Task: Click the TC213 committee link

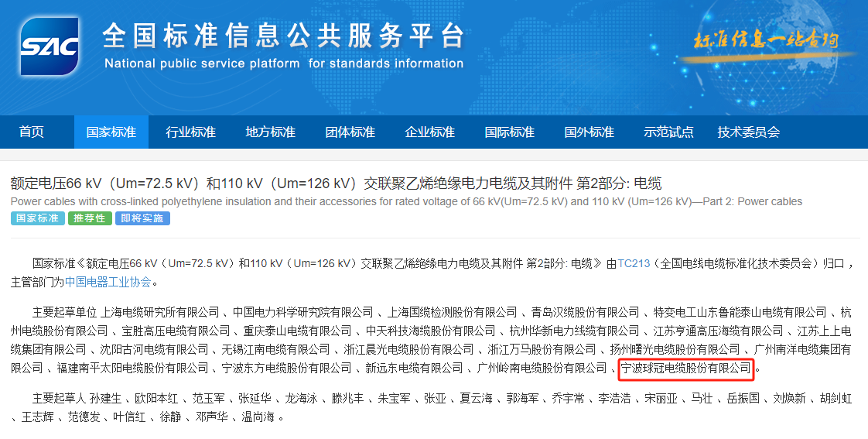Action: click(x=634, y=263)
